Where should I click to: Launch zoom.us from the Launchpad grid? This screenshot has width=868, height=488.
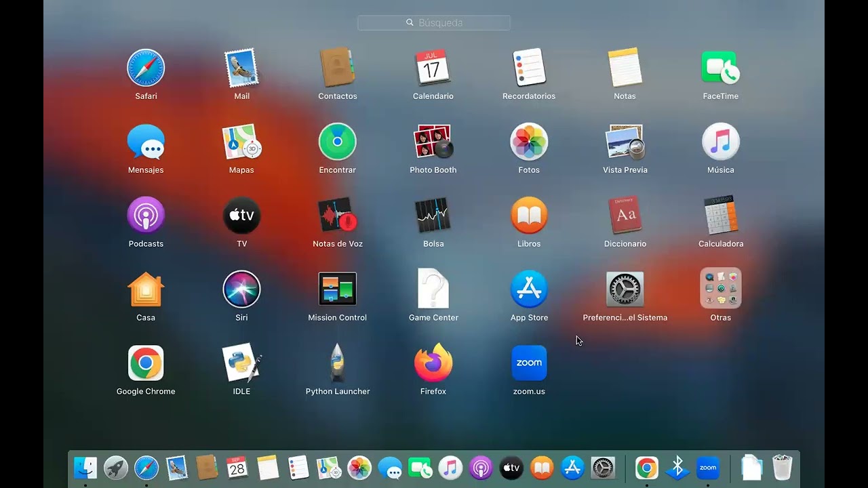click(x=529, y=363)
